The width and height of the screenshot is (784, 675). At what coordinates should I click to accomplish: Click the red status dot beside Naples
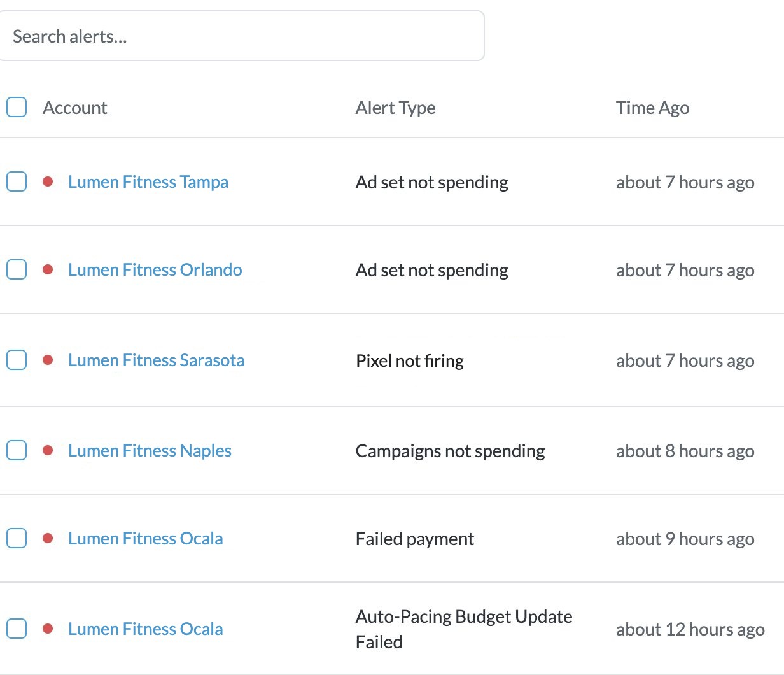48,450
